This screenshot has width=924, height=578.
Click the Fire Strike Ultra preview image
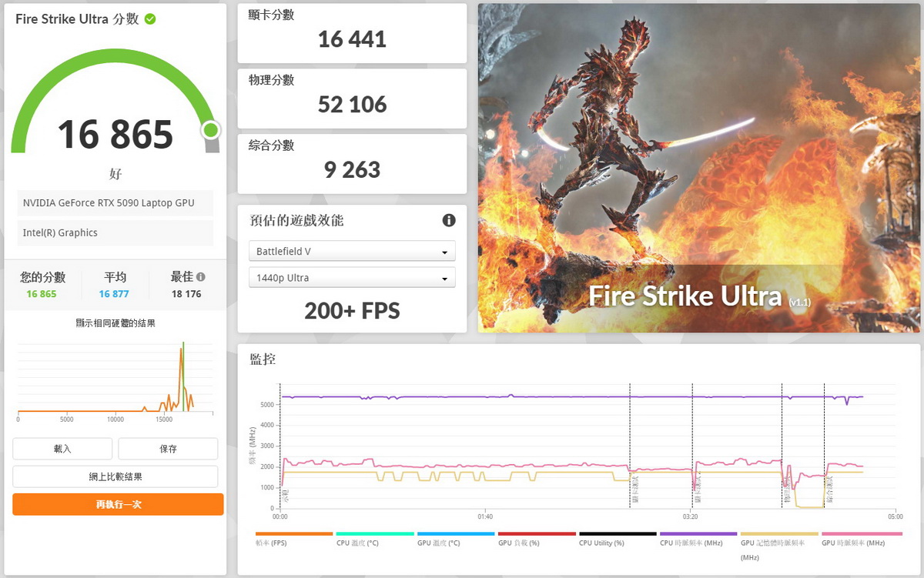tap(698, 168)
